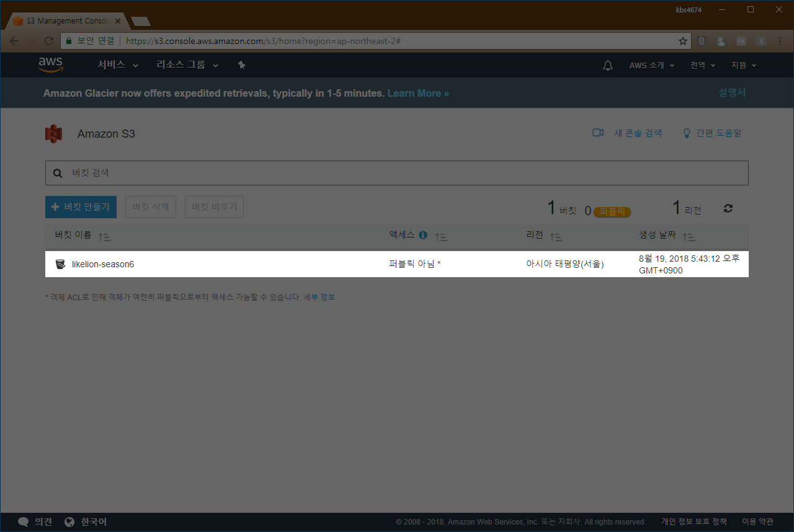This screenshot has width=794, height=532.
Task: Change language via 한국어
Action: (x=94, y=522)
